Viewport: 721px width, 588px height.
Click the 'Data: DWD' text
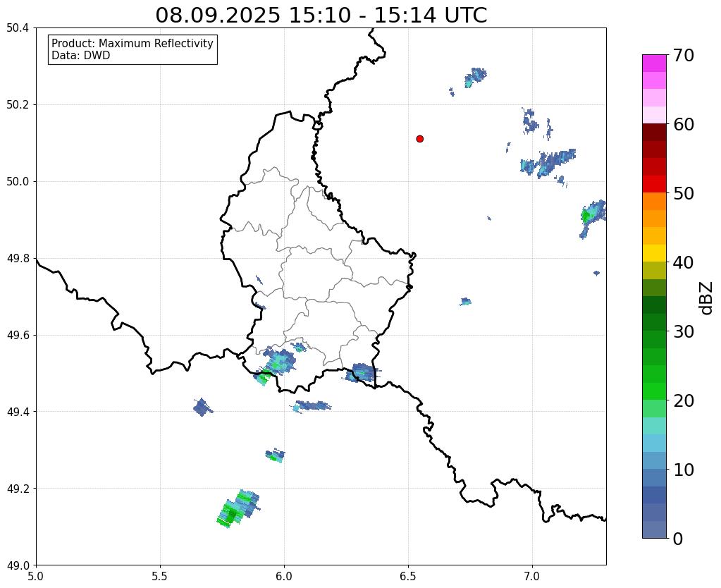coord(81,56)
